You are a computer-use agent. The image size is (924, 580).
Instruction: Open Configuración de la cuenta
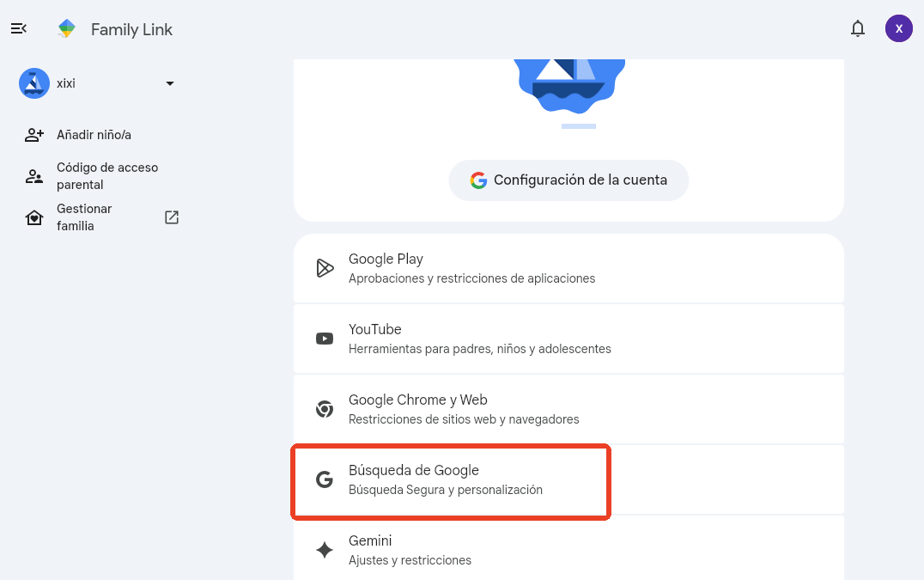pyautogui.click(x=568, y=180)
